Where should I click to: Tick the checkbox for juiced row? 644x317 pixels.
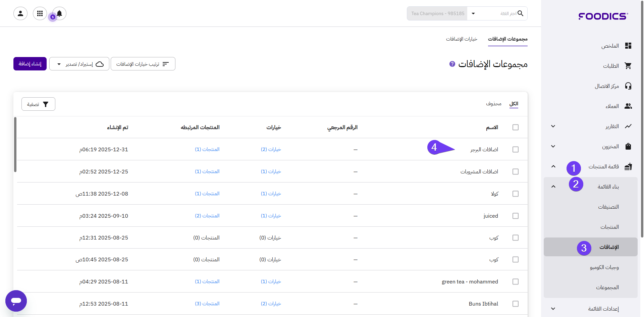pyautogui.click(x=516, y=216)
